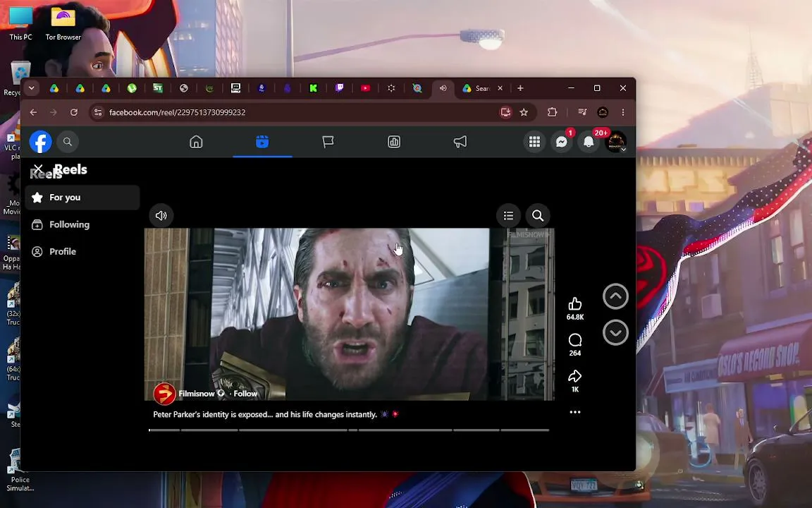Bookmark this page with the star
The height and width of the screenshot is (508, 812).
(524, 112)
